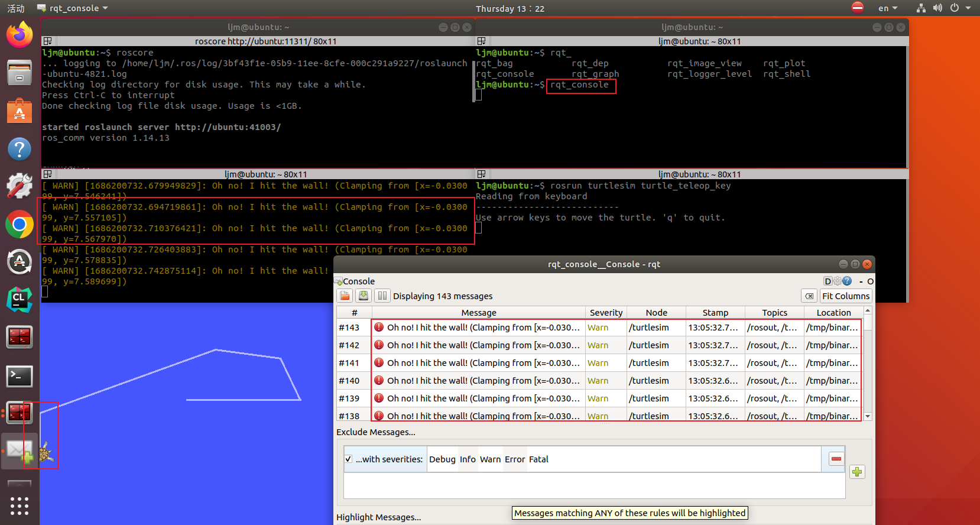This screenshot has width=980, height=525.
Task: Sort by the Topics column header
Action: point(774,312)
